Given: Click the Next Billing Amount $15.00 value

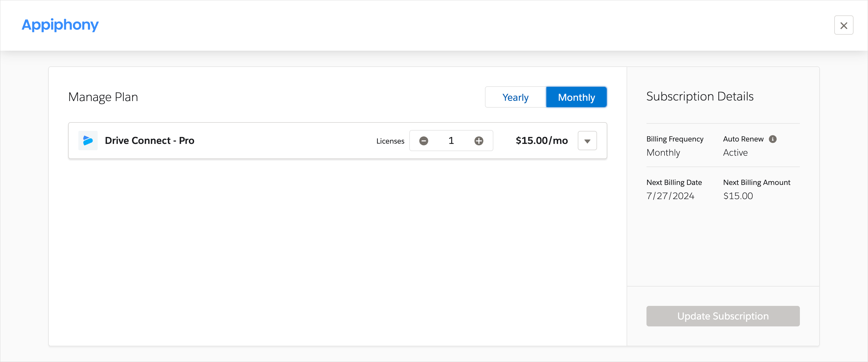Looking at the screenshot, I should (x=738, y=196).
